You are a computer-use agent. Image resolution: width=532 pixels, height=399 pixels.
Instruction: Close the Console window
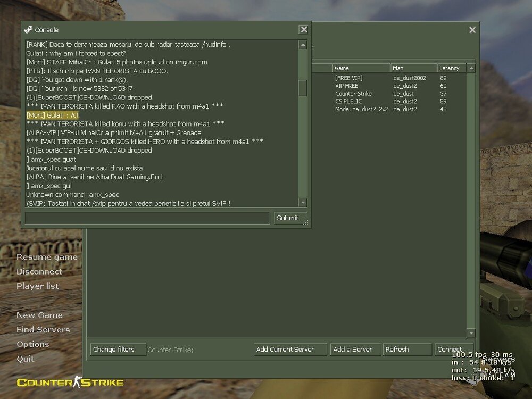(303, 30)
